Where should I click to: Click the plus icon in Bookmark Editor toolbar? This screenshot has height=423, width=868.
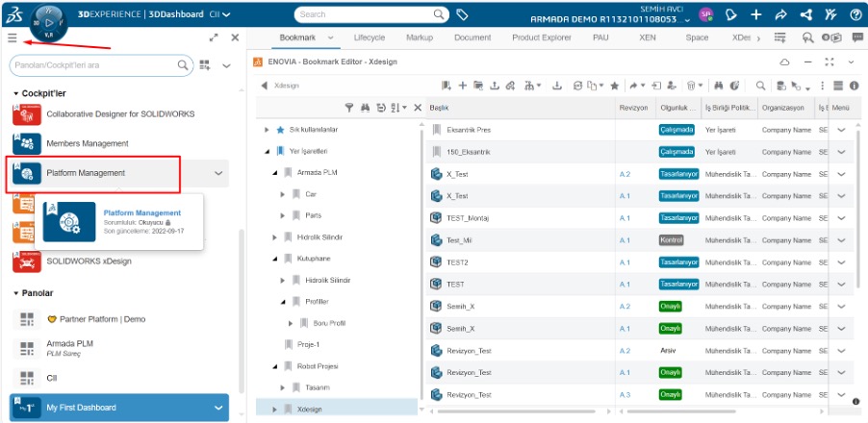[x=463, y=86]
